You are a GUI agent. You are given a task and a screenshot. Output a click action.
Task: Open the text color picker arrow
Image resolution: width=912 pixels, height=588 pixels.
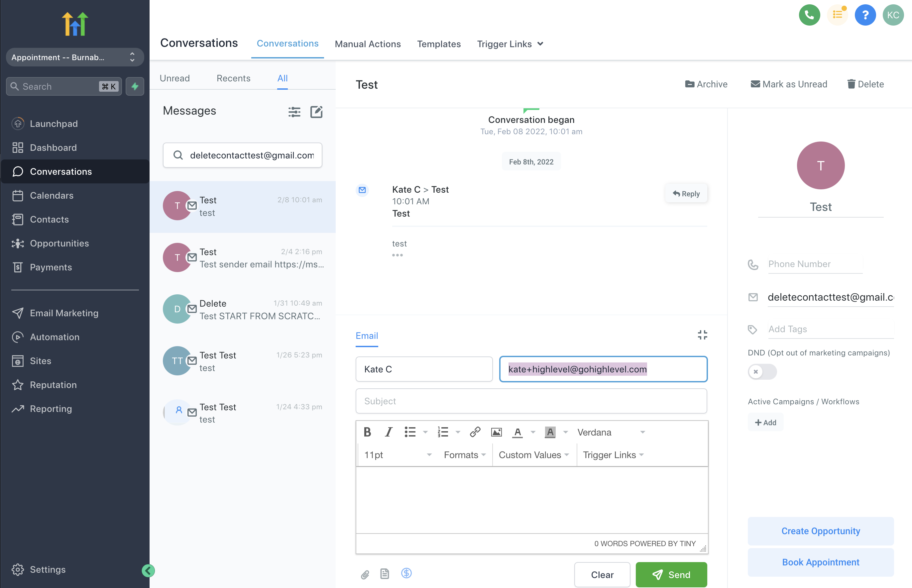(x=533, y=432)
